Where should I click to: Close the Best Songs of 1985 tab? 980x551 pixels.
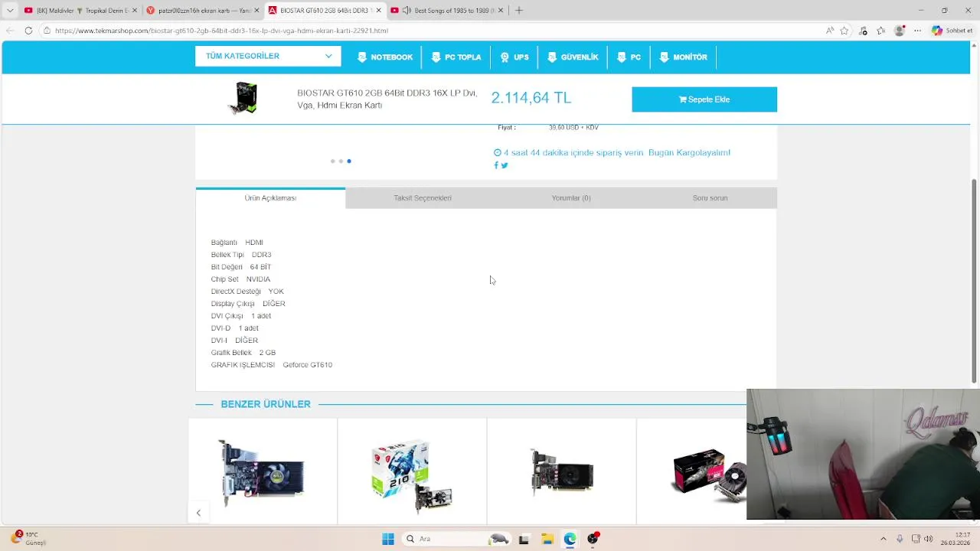tap(501, 11)
